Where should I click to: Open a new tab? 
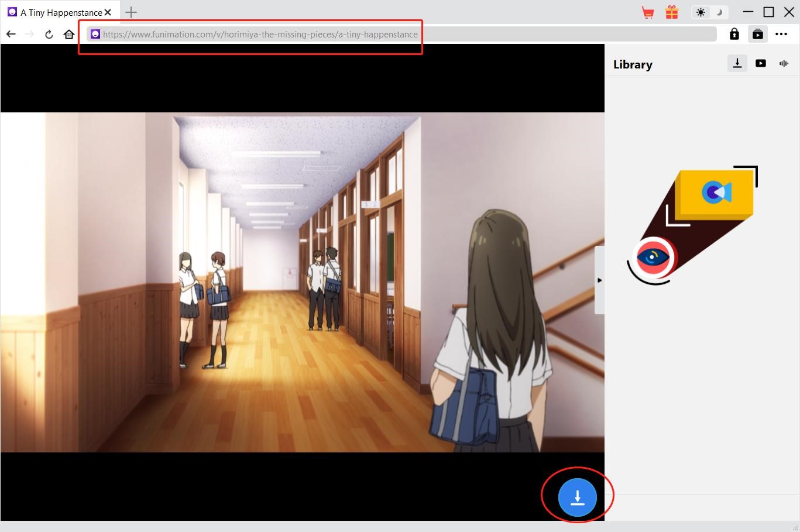131,12
